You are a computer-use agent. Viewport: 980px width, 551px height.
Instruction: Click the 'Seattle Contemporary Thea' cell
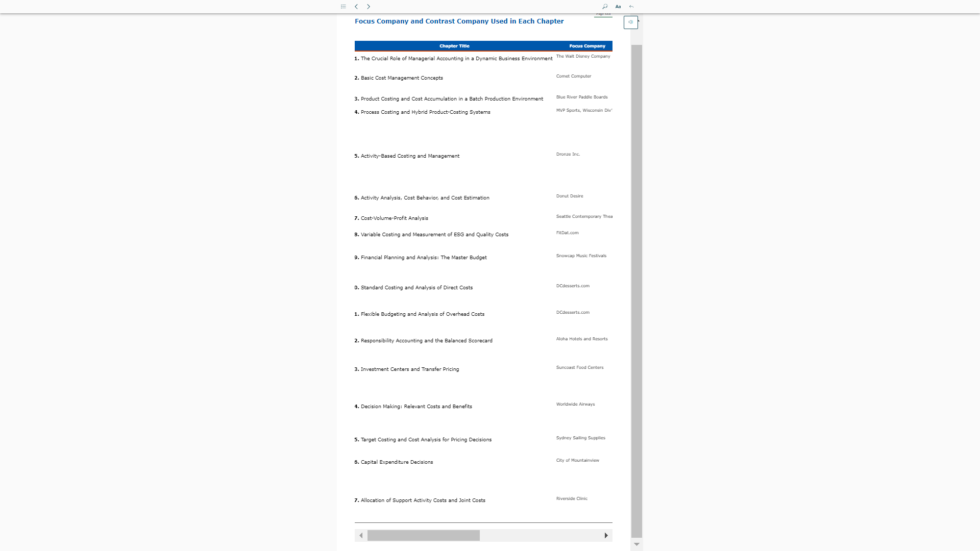pos(584,217)
